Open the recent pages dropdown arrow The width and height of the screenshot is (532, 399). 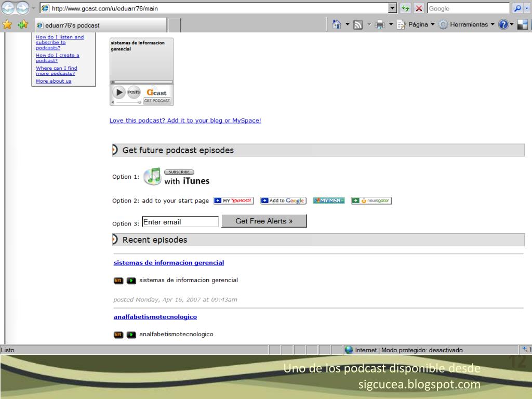tap(33, 8)
